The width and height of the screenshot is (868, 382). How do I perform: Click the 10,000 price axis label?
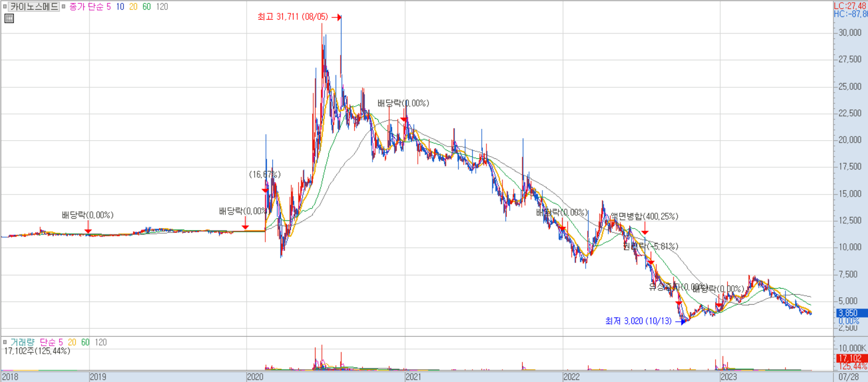tap(850, 247)
